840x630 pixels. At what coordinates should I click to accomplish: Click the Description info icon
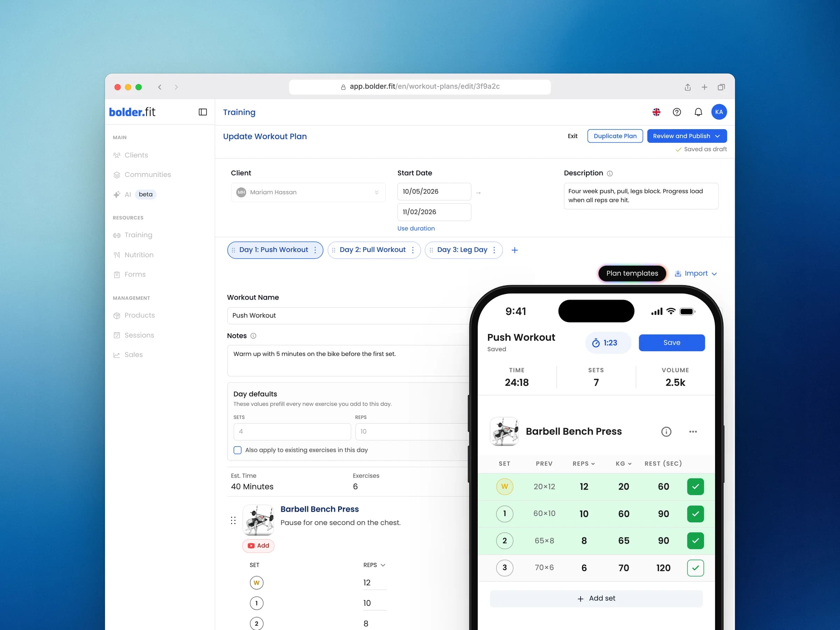coord(609,174)
